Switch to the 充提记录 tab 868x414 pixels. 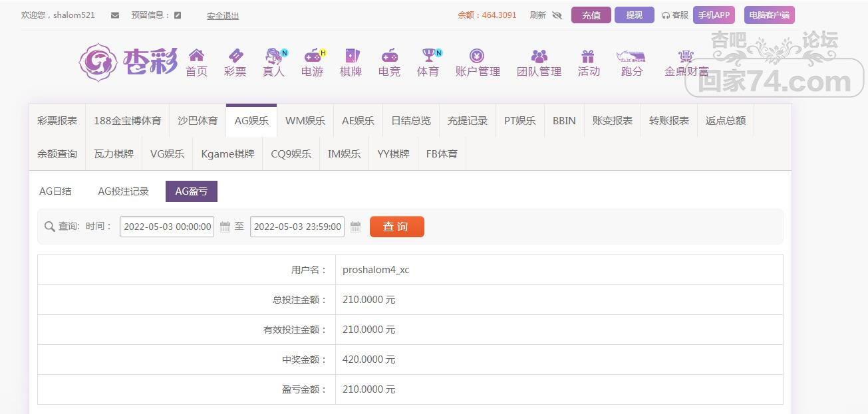click(467, 121)
